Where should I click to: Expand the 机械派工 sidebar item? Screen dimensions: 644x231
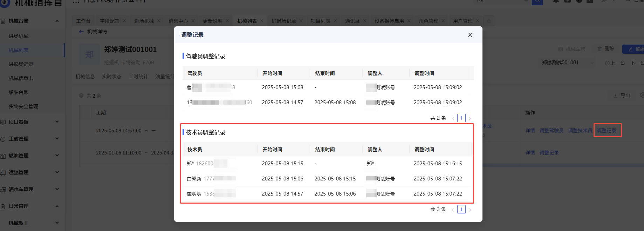coord(57,223)
